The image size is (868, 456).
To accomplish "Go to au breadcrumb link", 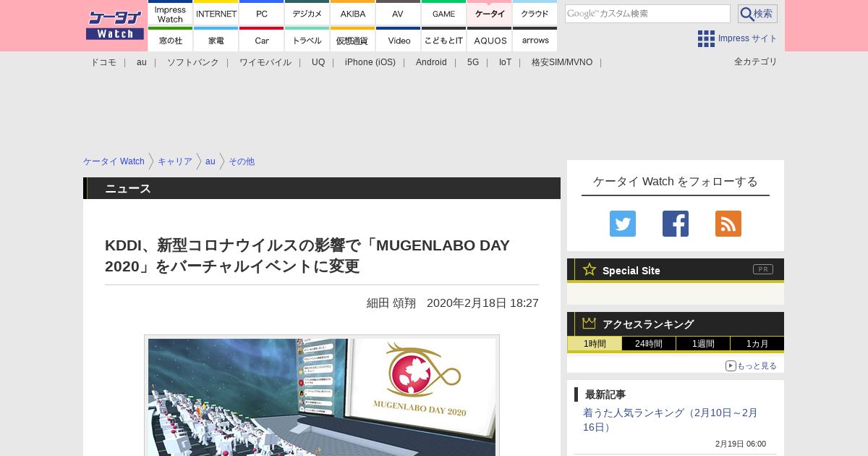I will tap(210, 161).
